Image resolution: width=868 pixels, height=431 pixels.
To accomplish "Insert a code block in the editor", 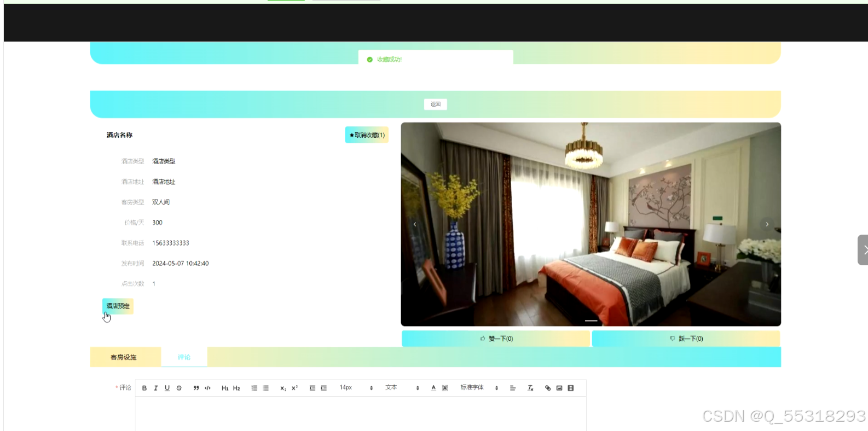I will point(207,388).
